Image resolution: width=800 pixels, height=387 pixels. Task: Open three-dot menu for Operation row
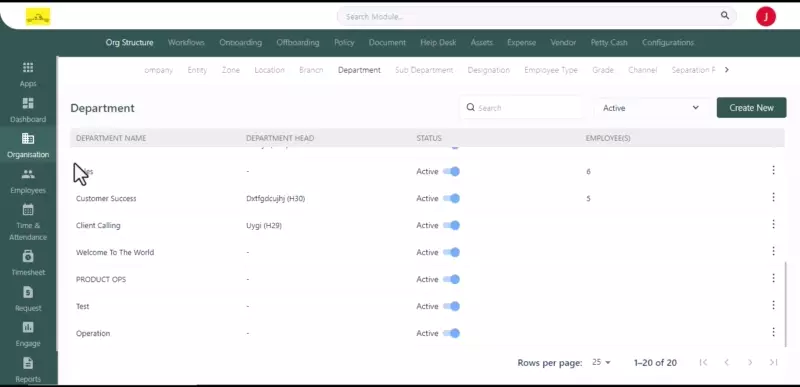tap(773, 332)
